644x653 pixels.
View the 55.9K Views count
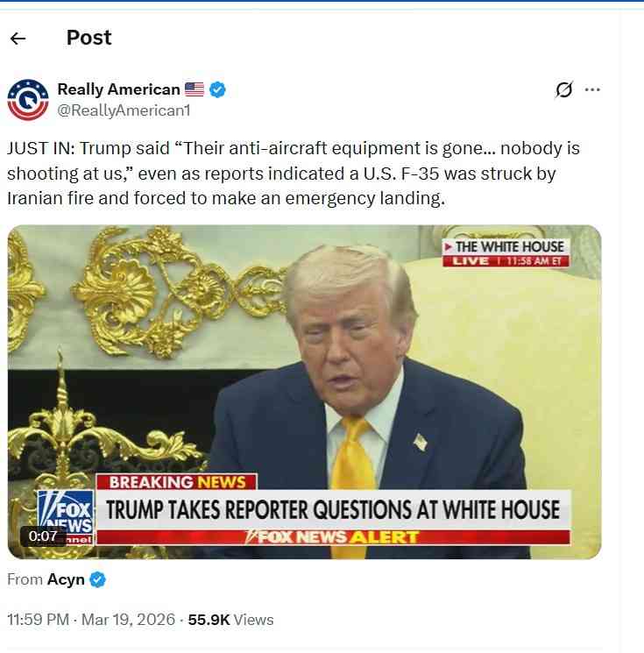click(230, 620)
